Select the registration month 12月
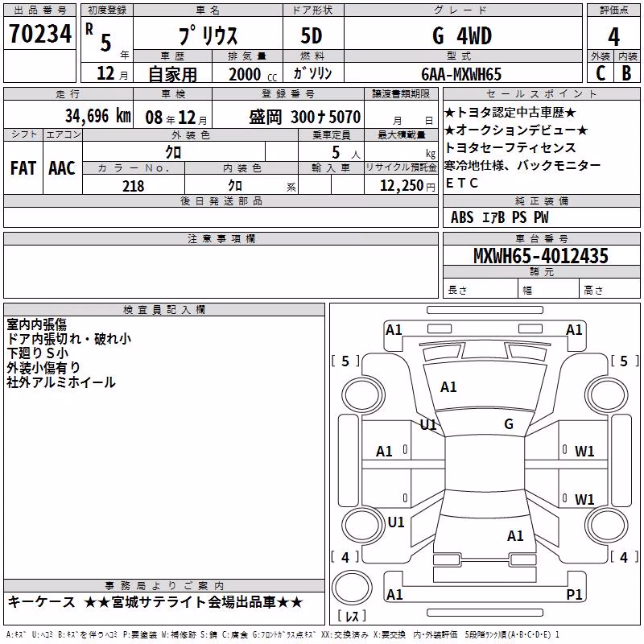Viewport: 644px width, 644px height. [x=112, y=73]
